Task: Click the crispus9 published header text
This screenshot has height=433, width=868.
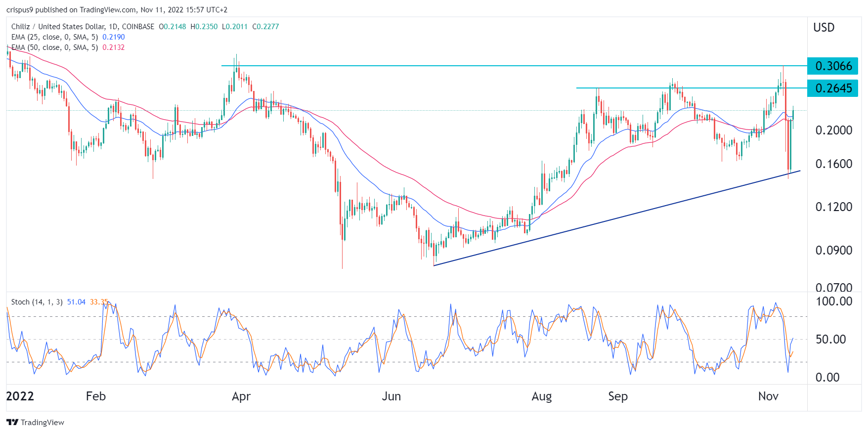Action: [x=117, y=10]
